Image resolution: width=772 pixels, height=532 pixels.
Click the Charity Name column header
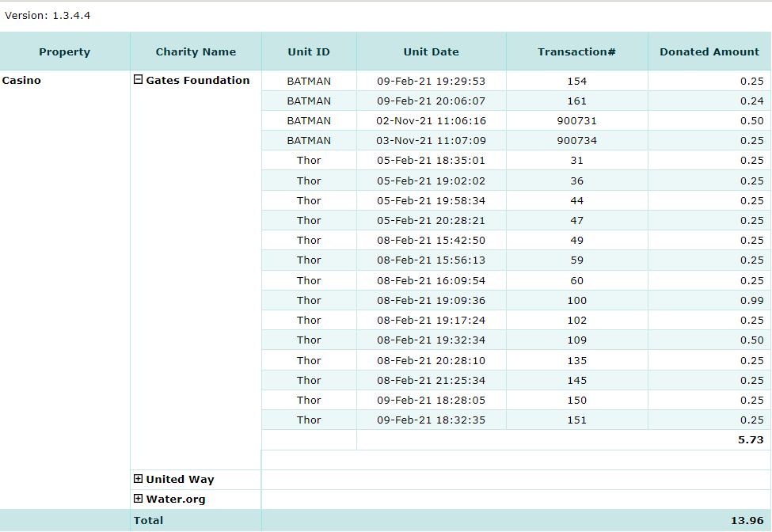(196, 52)
